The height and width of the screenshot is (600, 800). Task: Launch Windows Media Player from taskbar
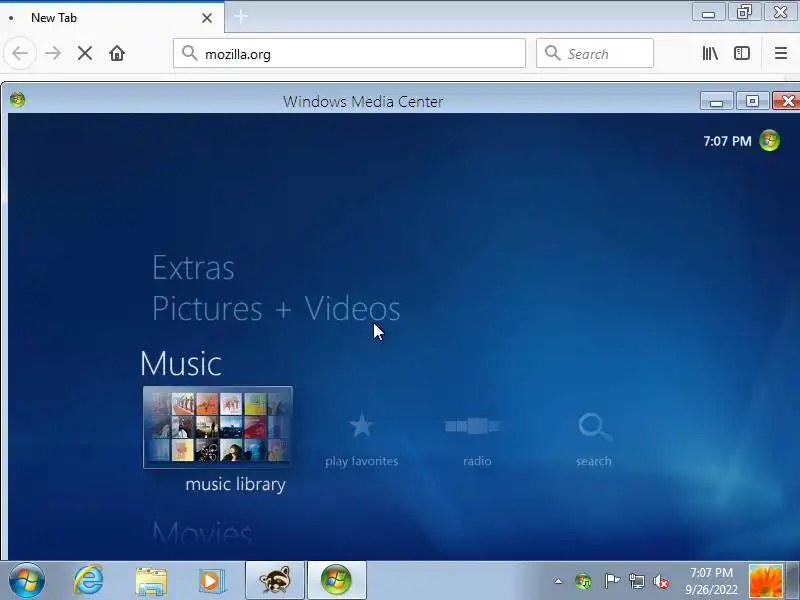(210, 581)
